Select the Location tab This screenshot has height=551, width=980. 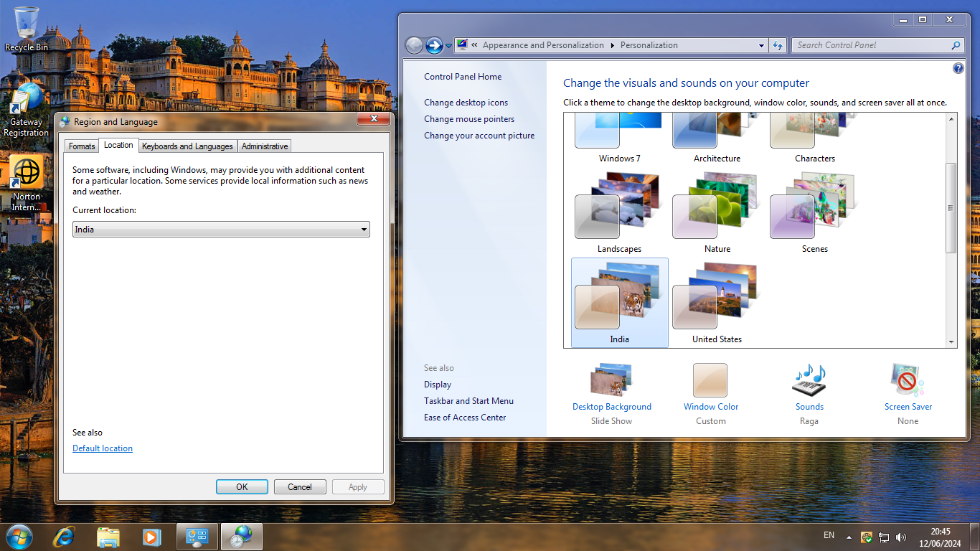point(118,145)
